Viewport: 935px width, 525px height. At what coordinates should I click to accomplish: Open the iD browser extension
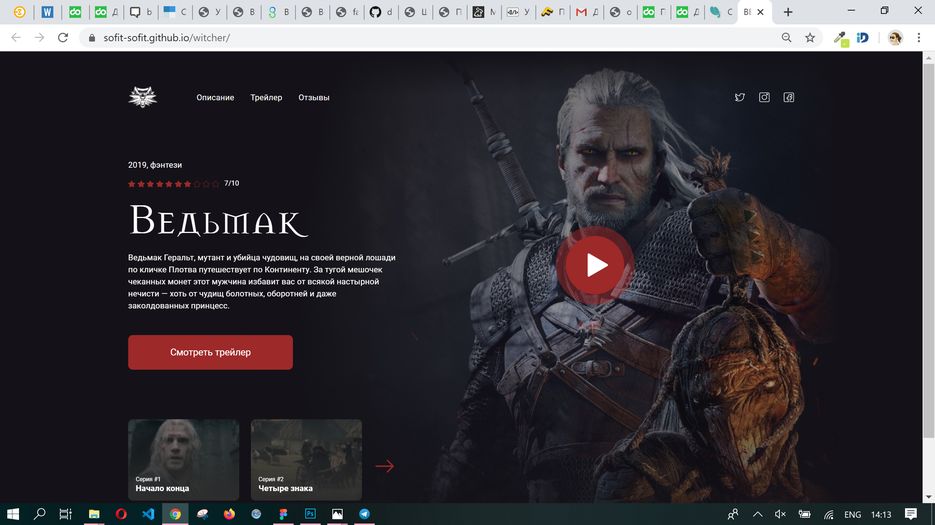pos(863,38)
